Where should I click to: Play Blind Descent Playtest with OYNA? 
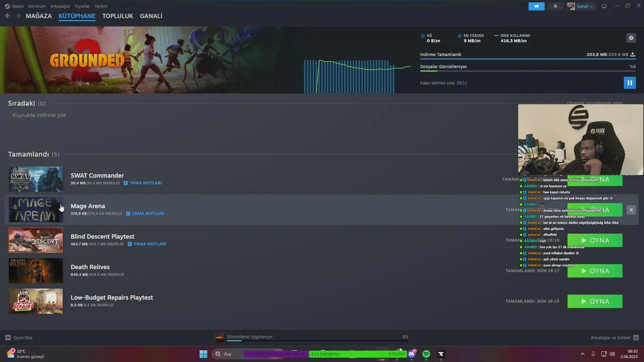(595, 240)
